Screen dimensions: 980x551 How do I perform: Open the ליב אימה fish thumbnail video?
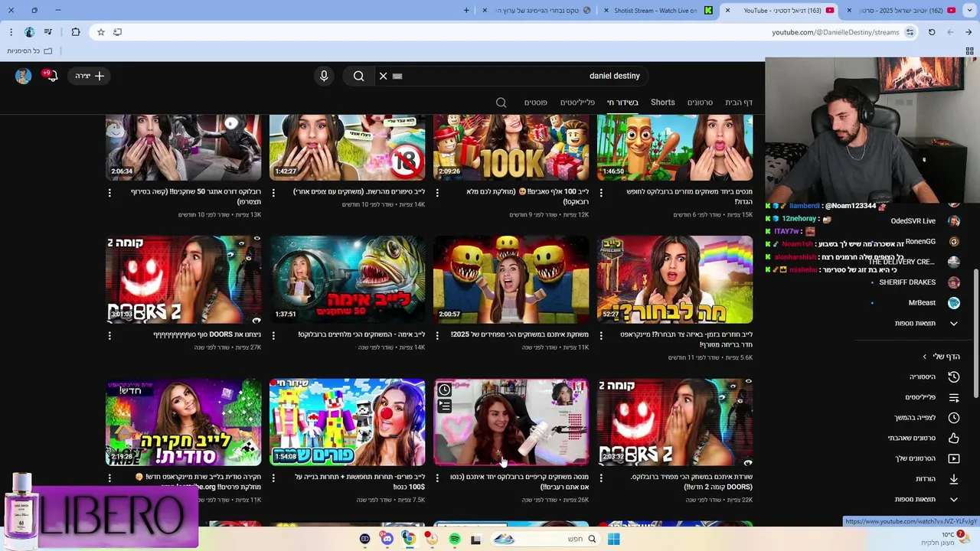[347, 279]
